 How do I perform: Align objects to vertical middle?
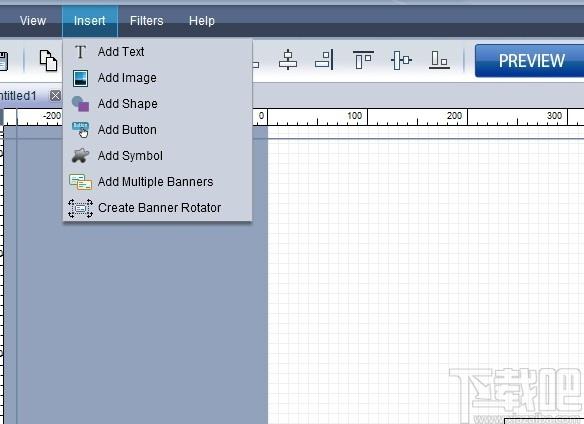[x=401, y=60]
